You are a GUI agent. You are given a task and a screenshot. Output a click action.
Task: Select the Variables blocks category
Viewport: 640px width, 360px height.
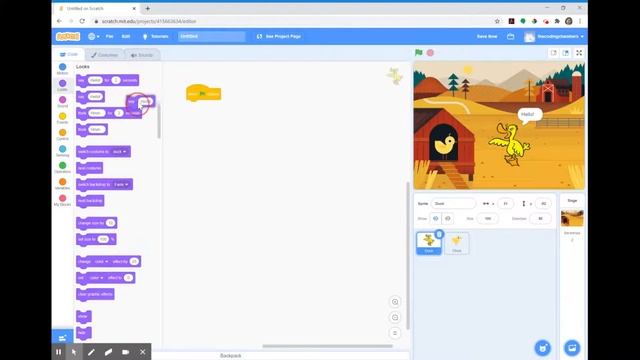click(x=62, y=184)
